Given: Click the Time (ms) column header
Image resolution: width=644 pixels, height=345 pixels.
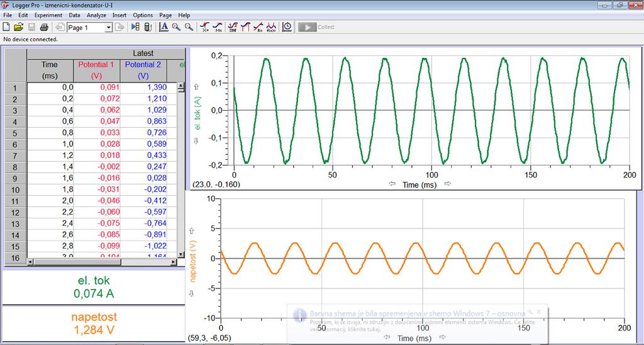Looking at the screenshot, I should (50, 71).
